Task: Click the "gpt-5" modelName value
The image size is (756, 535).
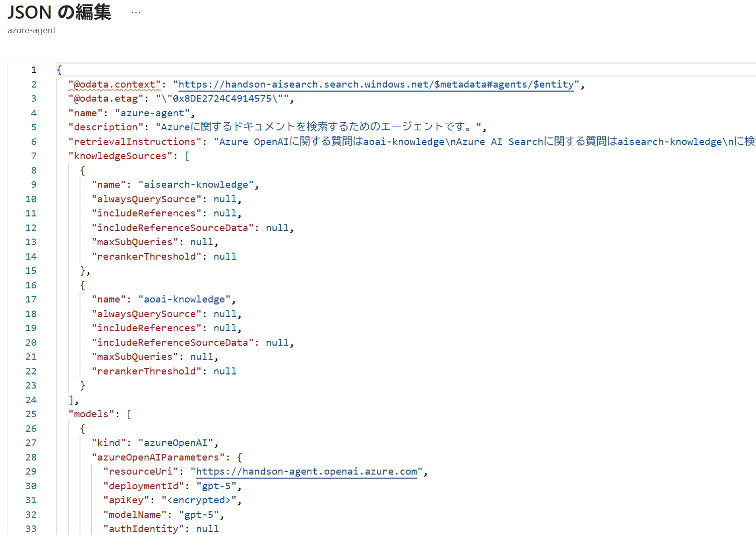Action: point(199,515)
